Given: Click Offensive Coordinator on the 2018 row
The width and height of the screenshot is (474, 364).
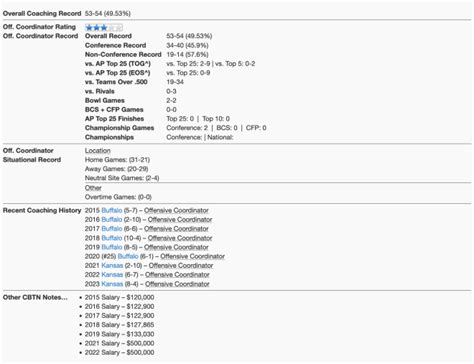Looking at the screenshot, I should [180, 238].
